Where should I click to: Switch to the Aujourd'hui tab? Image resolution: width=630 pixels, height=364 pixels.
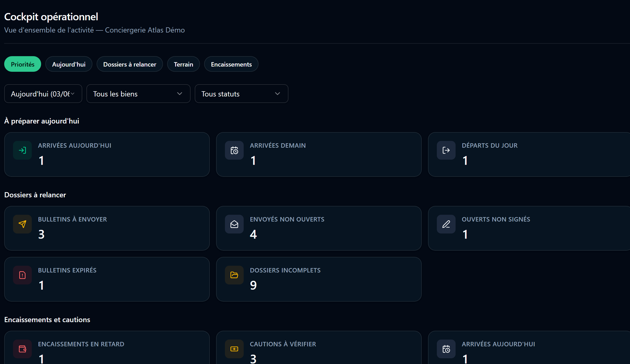[69, 64]
